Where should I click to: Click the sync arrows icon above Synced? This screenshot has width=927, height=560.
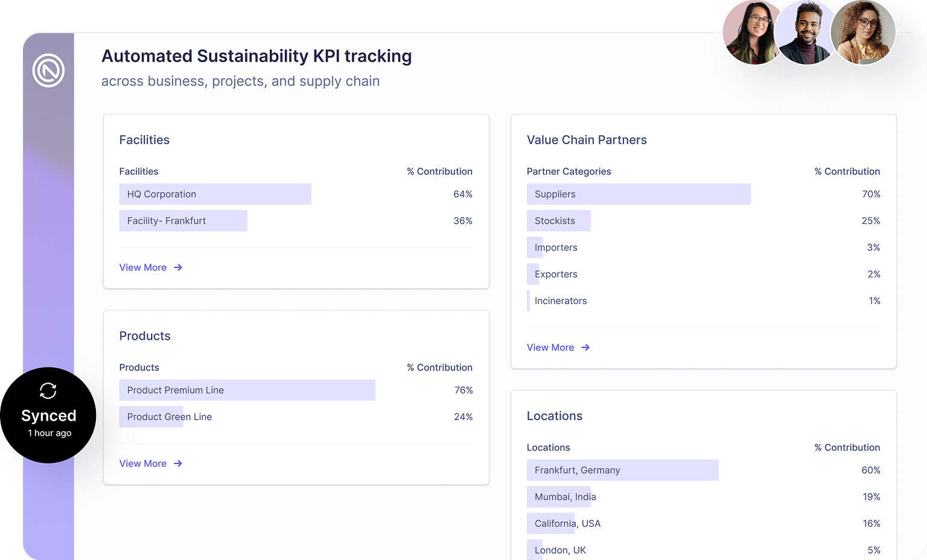pos(48,390)
